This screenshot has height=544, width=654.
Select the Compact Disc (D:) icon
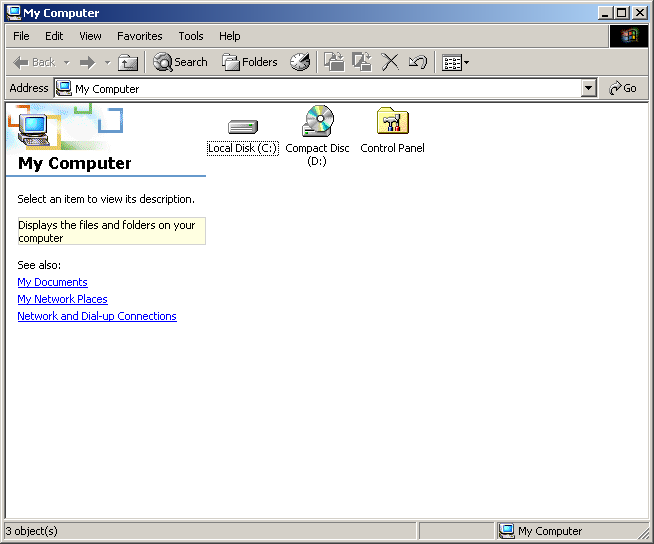(x=317, y=122)
